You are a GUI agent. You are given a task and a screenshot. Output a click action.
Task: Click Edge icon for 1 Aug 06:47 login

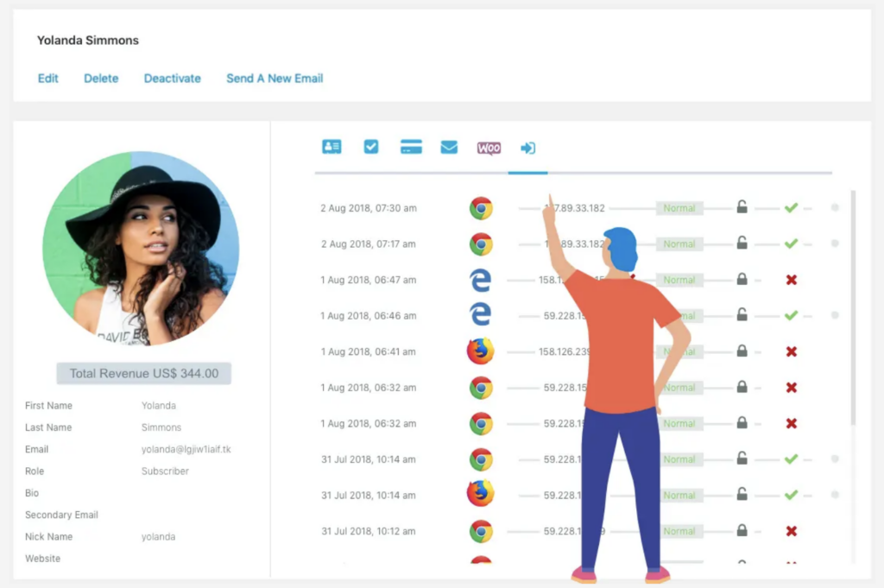pos(480,280)
